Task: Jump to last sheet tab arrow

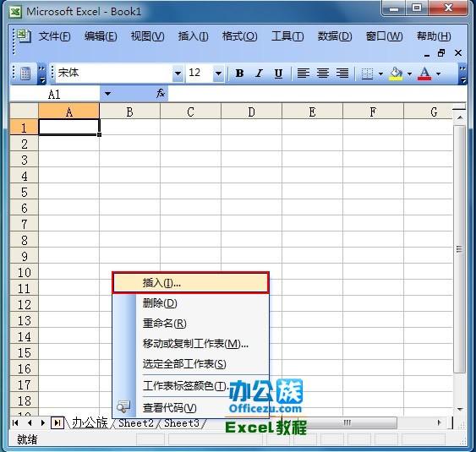Action: tap(57, 422)
